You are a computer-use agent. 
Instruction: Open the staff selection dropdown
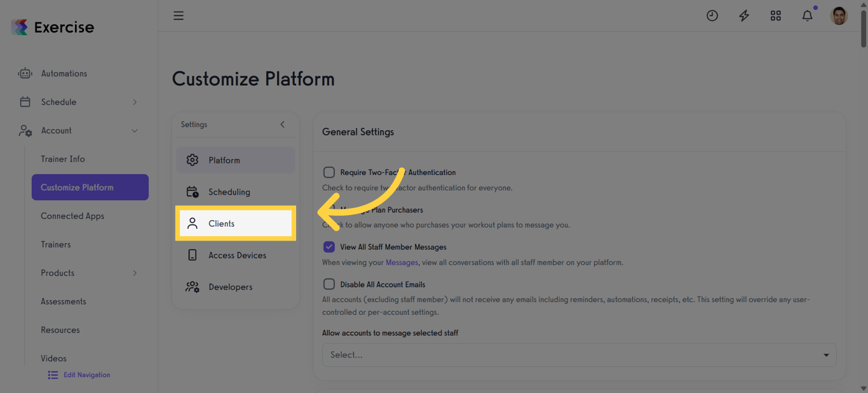(x=578, y=354)
